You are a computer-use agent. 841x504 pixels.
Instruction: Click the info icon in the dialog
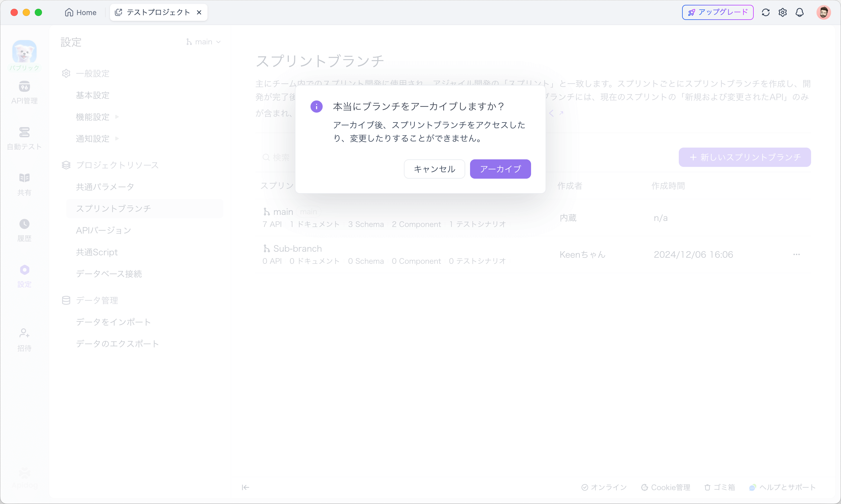(x=316, y=107)
